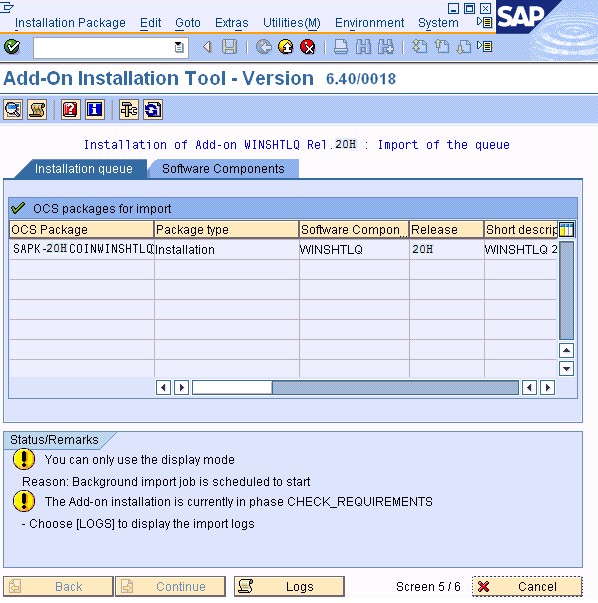Viewport: 598px width, 603px height.
Task: Open the System menu
Action: click(x=438, y=23)
